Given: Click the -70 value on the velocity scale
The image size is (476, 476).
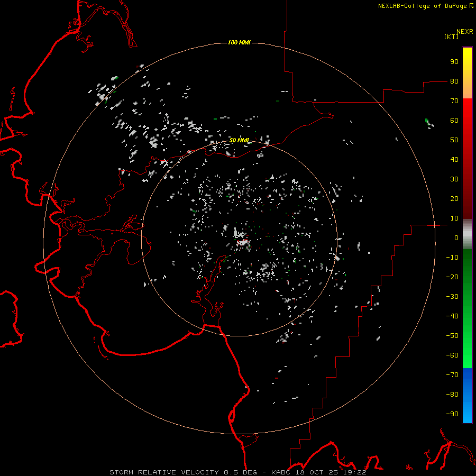Looking at the screenshot, I should click(x=452, y=375).
